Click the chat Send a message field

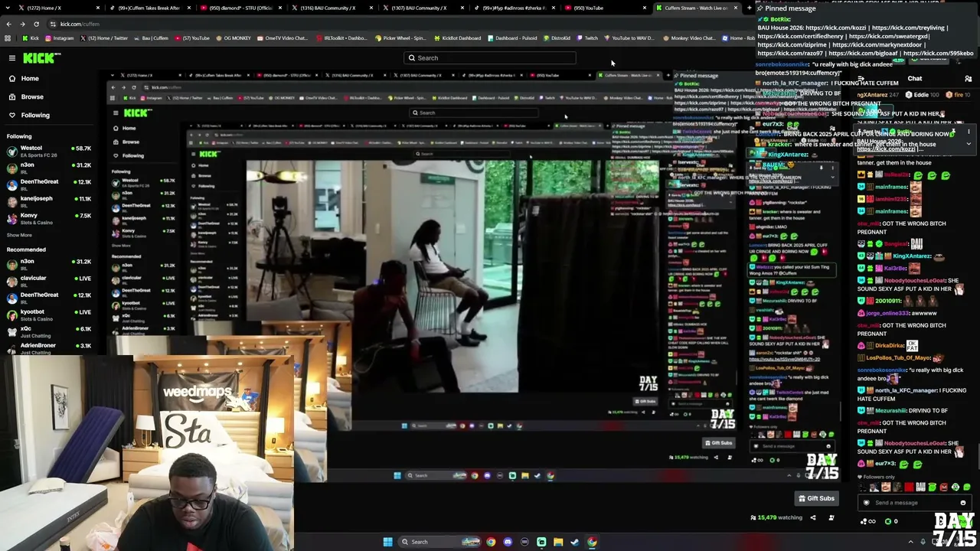click(x=913, y=503)
